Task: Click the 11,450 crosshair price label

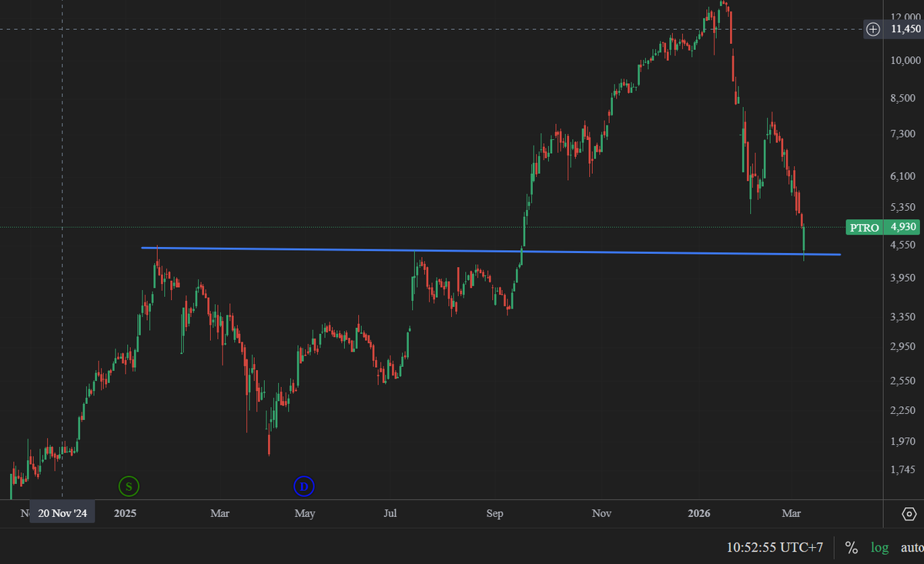Action: (x=904, y=29)
